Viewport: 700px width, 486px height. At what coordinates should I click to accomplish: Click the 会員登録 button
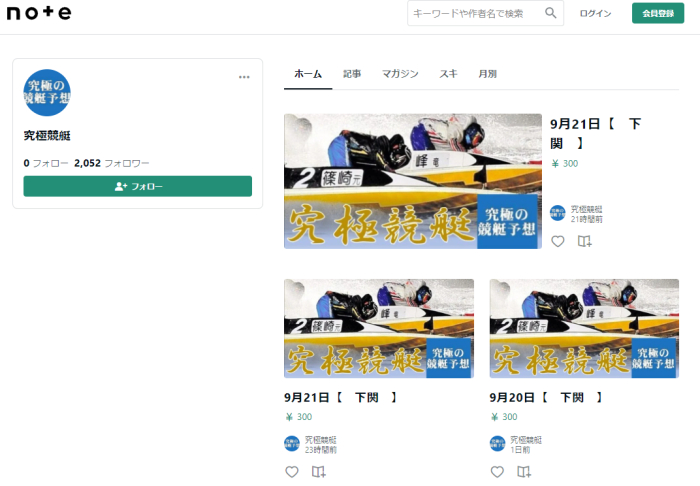pos(657,13)
